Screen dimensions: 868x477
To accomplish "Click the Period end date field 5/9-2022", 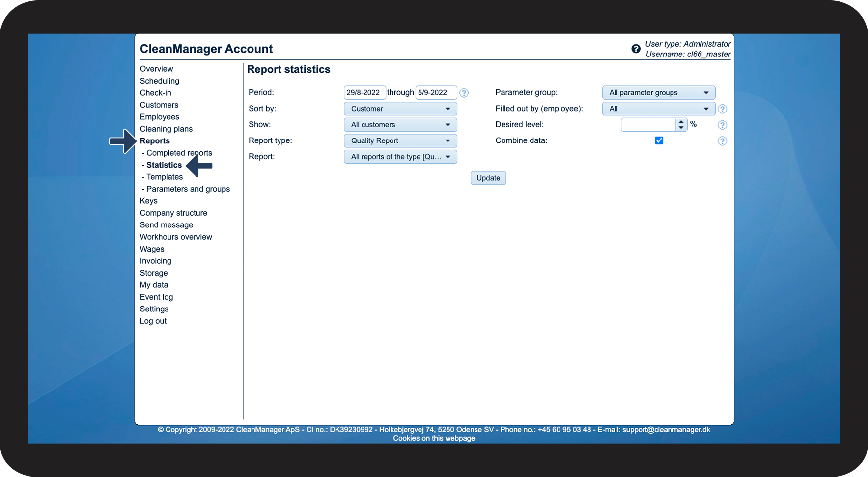I will pyautogui.click(x=436, y=92).
